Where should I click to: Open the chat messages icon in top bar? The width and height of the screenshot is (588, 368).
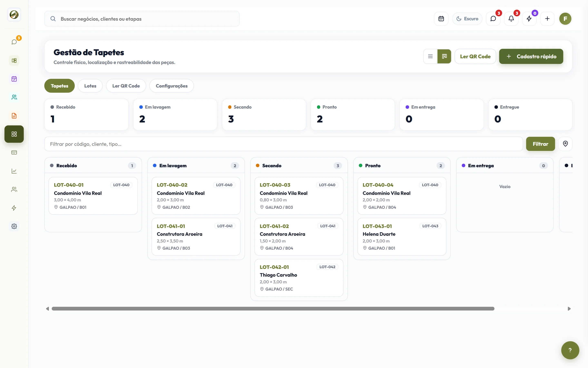tap(493, 19)
